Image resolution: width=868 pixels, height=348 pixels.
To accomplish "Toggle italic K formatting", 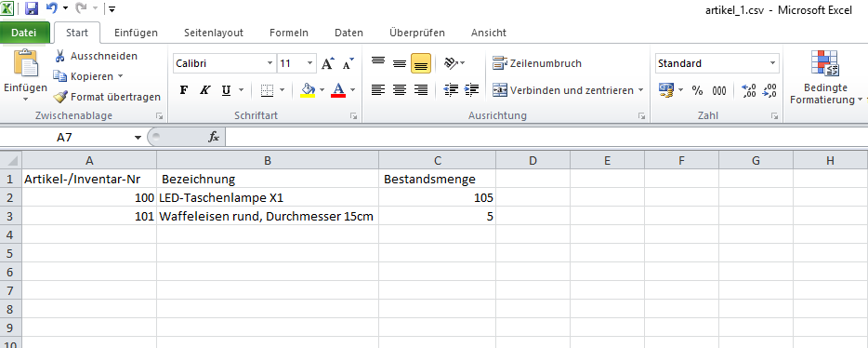I will [204, 89].
